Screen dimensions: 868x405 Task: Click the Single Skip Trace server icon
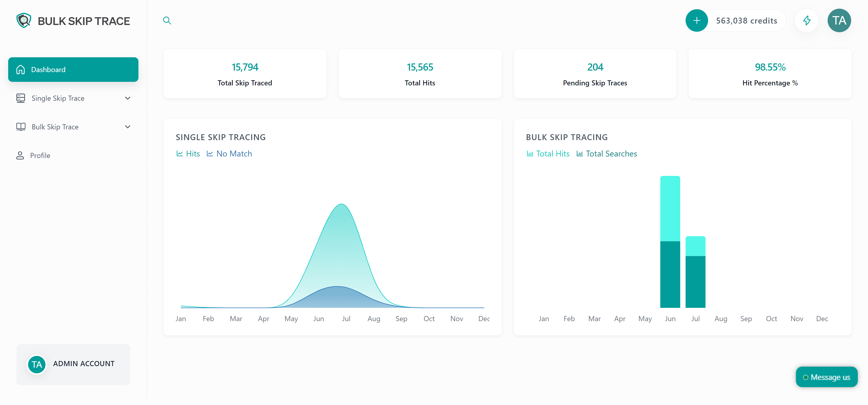pyautogui.click(x=20, y=98)
